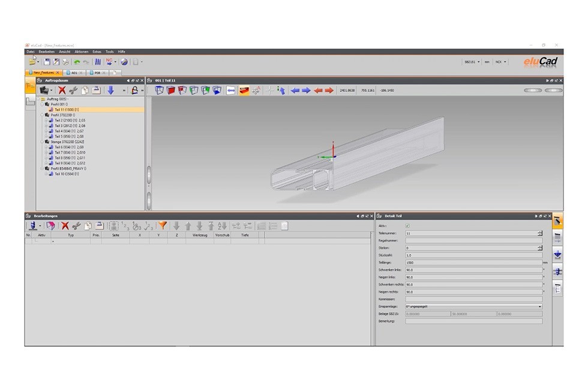This screenshot has height=392, width=588.
Task: Toggle the Aktiv checkbox in Detail Teil
Action: [x=407, y=226]
